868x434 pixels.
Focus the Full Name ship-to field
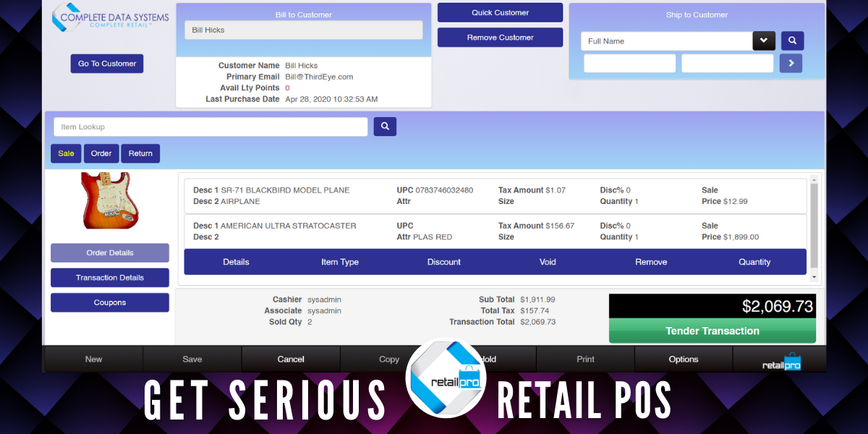[x=666, y=41]
